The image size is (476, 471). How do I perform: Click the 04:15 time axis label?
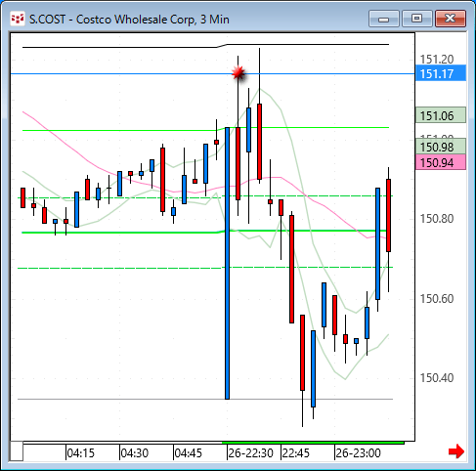(x=80, y=453)
